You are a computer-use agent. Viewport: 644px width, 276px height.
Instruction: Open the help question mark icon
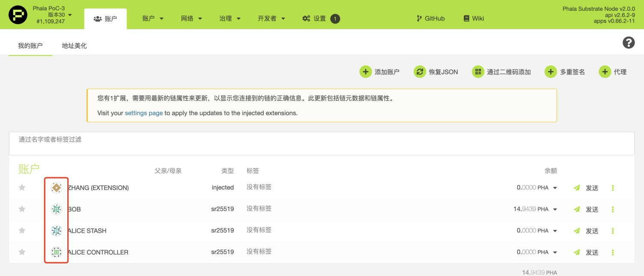(628, 42)
